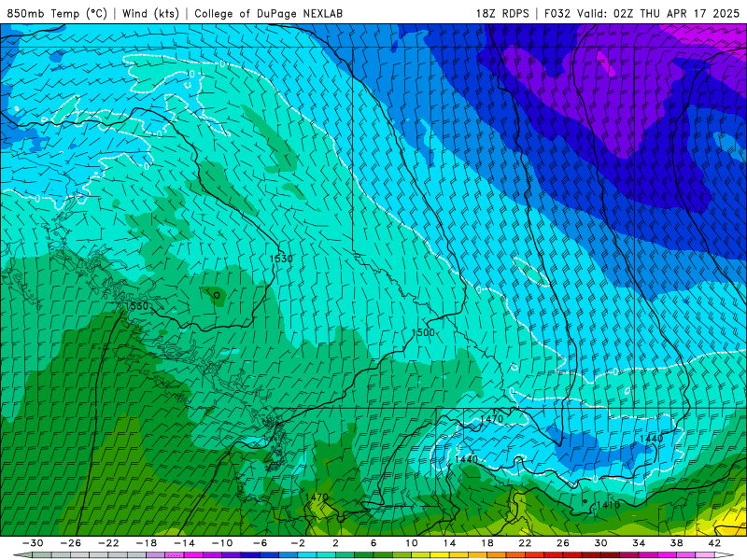Click the positive "10" color scale label
Screen dimensions: 747x560
coord(412,543)
